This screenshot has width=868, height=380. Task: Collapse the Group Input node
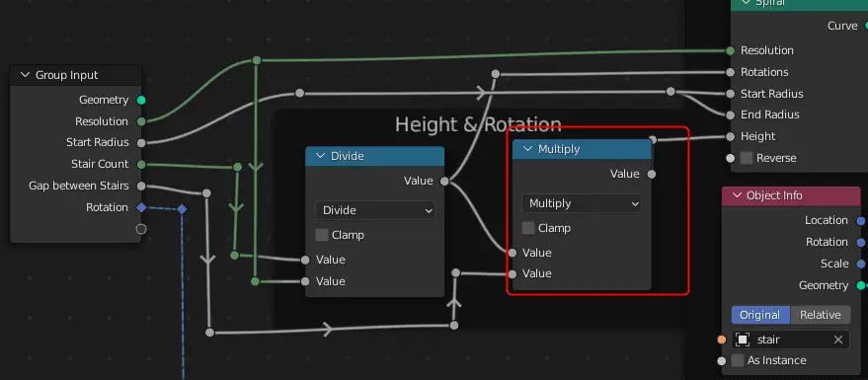point(25,75)
